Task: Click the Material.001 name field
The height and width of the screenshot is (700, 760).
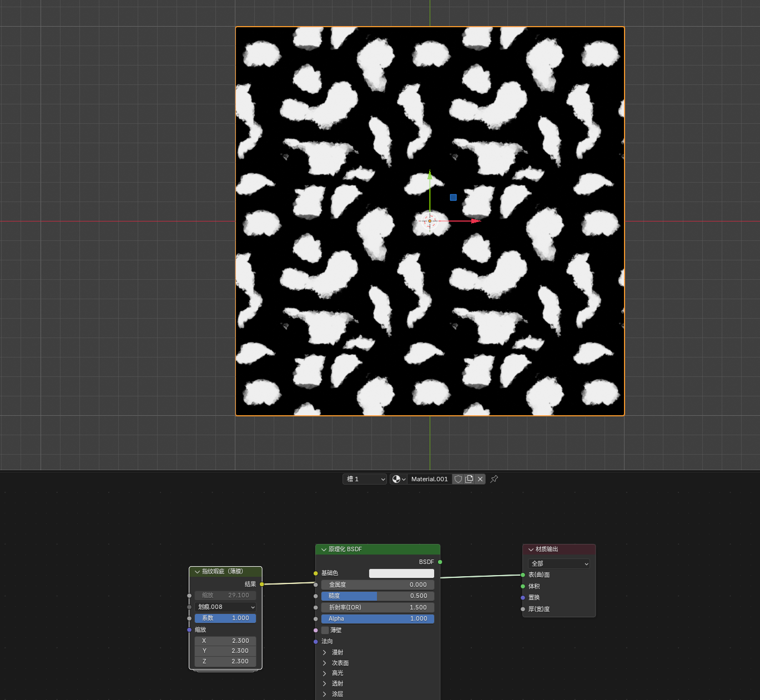Action: pos(430,479)
